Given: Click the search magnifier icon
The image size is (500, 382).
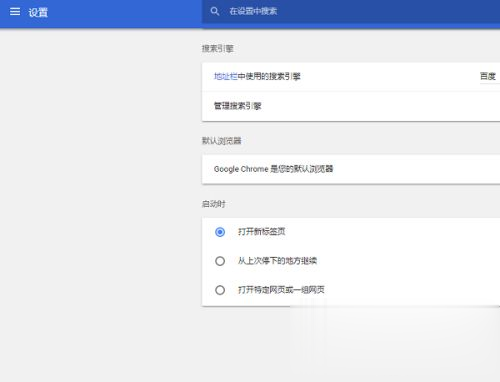Looking at the screenshot, I should 215,11.
